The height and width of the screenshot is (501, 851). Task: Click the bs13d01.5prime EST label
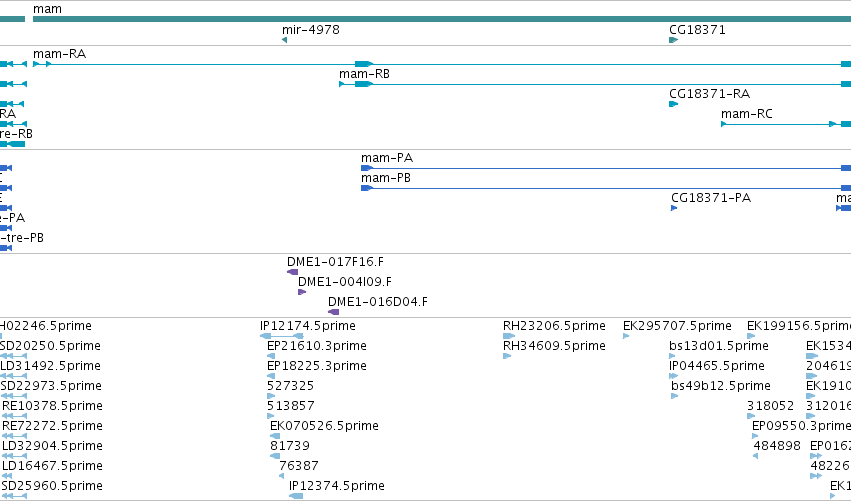click(719, 346)
